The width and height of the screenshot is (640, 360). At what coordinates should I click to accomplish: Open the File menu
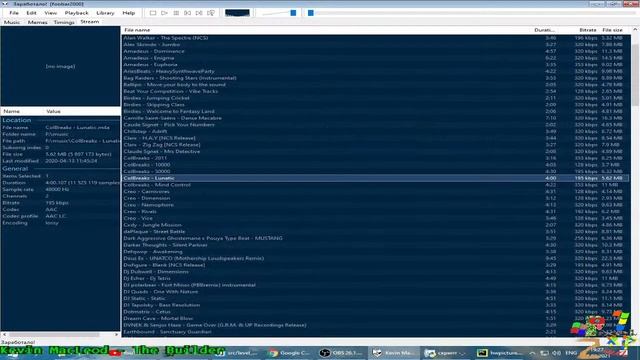click(14, 13)
